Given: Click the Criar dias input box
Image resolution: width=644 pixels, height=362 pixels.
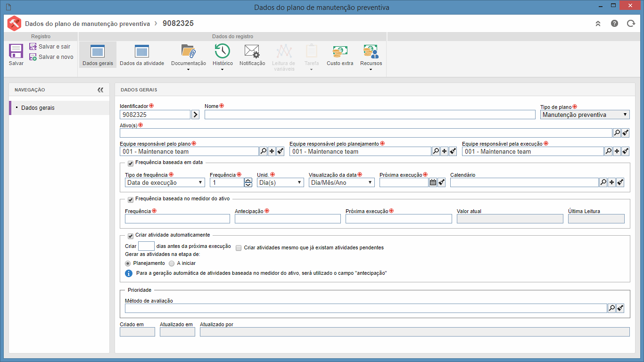Looking at the screenshot, I should point(146,246).
